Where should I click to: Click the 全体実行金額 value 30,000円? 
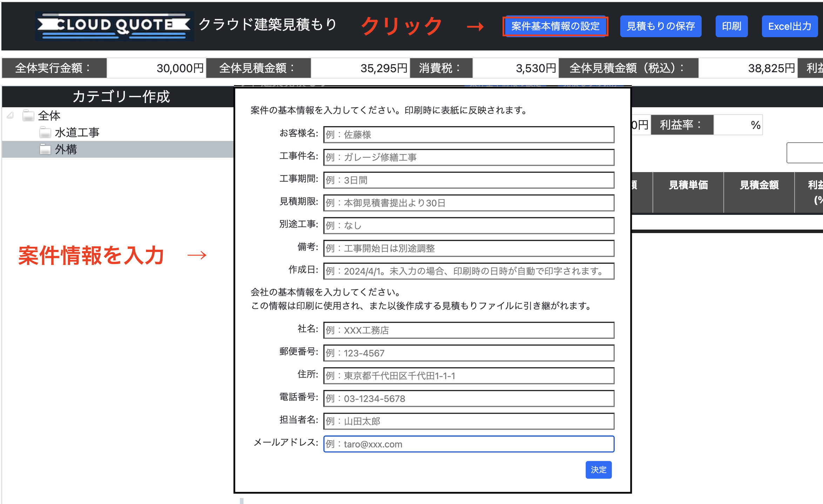pos(156,68)
